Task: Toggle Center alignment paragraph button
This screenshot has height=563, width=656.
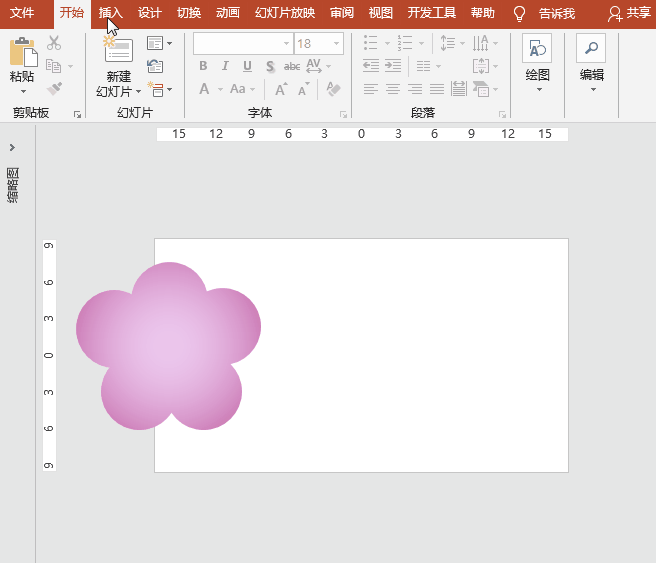Action: point(393,89)
